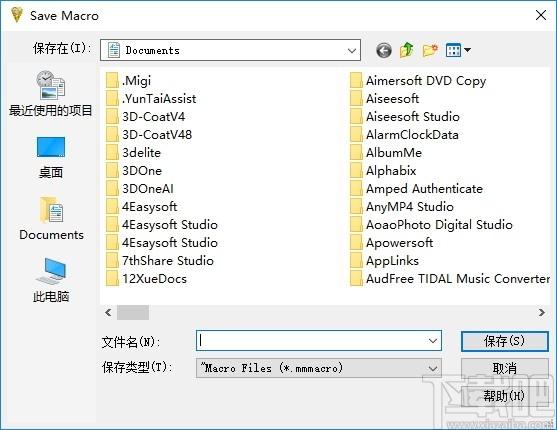Select the 3D-CoatV48 folder
Image resolution: width=557 pixels, height=430 pixels.
pyautogui.click(x=149, y=135)
